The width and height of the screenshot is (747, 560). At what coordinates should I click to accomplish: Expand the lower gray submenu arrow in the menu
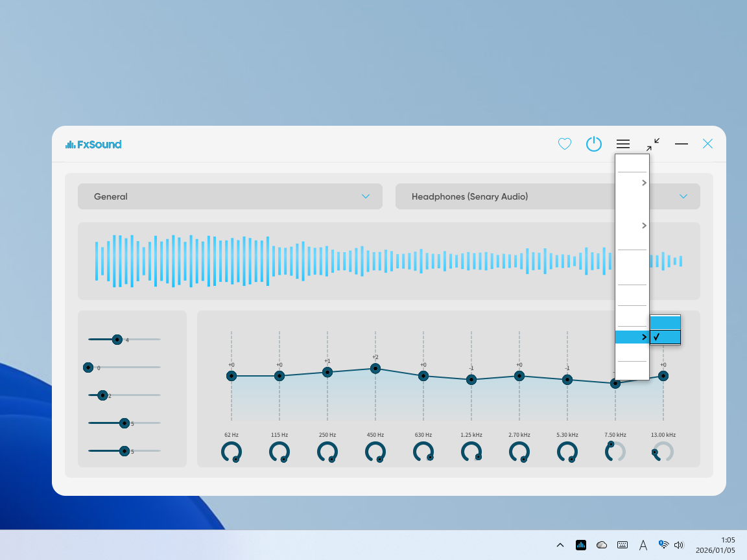[x=644, y=226]
